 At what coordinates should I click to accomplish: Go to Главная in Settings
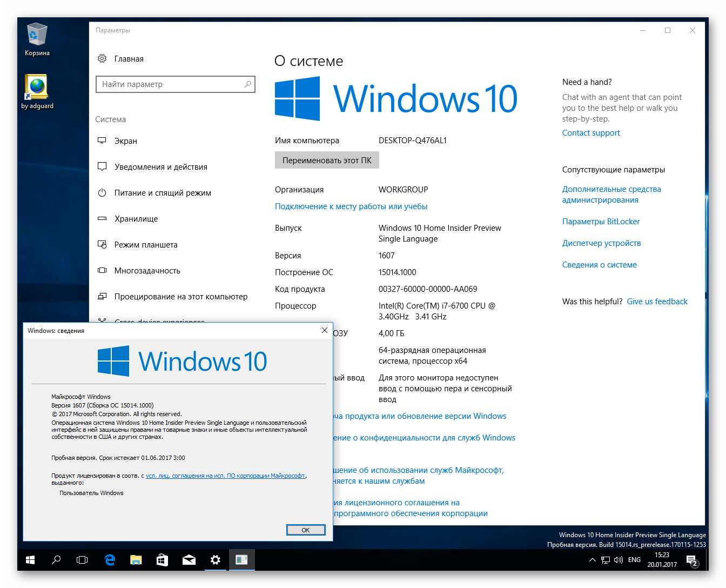[129, 59]
